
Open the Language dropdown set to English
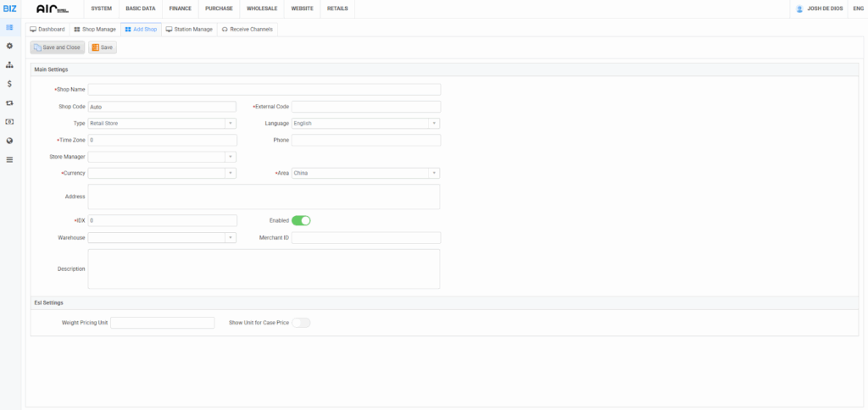pyautogui.click(x=365, y=123)
